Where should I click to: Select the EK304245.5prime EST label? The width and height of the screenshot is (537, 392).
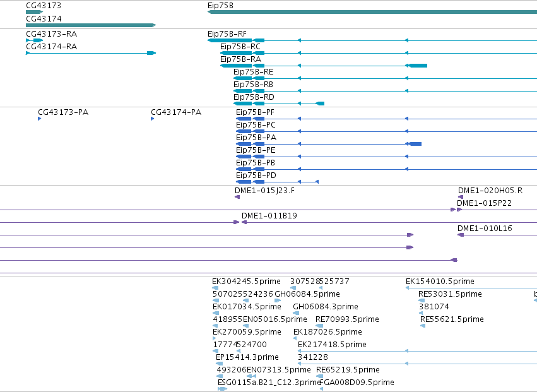click(246, 282)
